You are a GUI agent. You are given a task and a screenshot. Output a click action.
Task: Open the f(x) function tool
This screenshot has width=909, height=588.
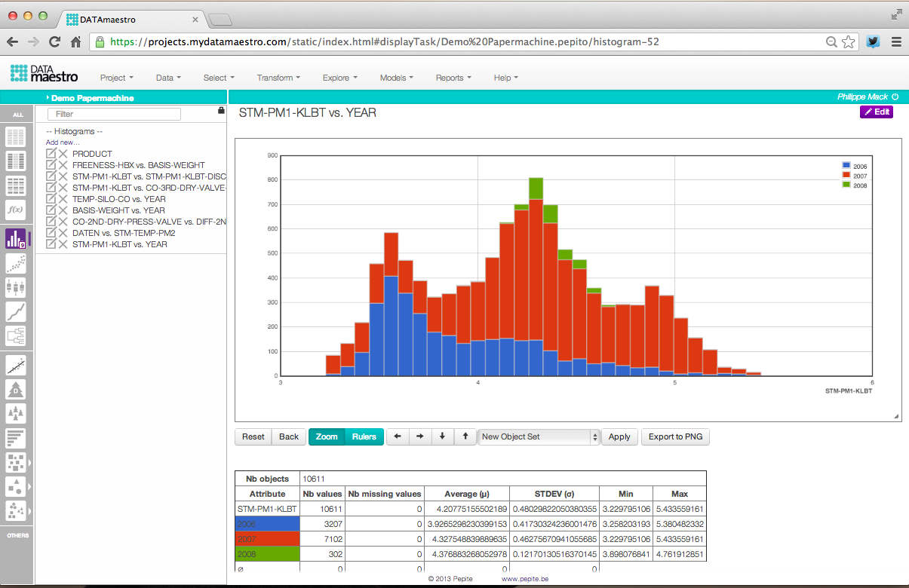point(16,209)
